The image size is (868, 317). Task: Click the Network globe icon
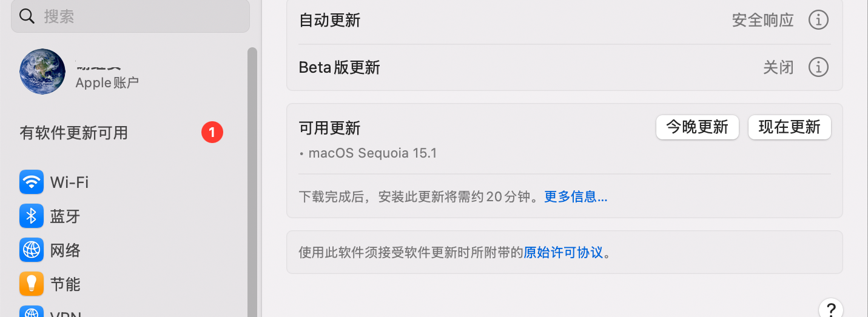click(32, 250)
